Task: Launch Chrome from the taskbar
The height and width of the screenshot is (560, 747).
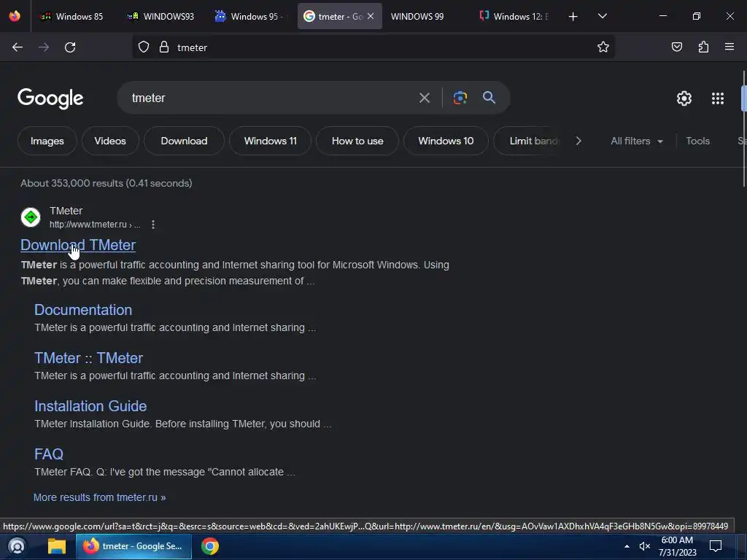Action: pos(209,546)
